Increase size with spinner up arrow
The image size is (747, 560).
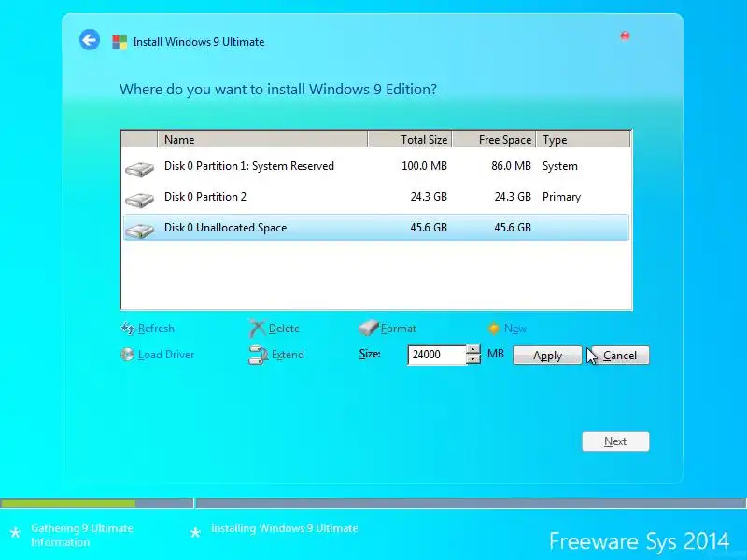tap(473, 349)
